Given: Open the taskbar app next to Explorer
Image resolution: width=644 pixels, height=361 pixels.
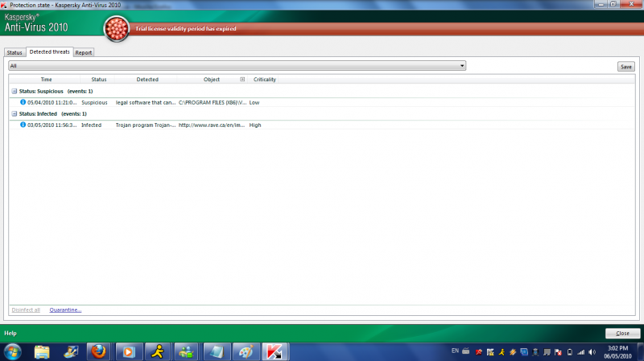Looking at the screenshot, I should pos(71,352).
